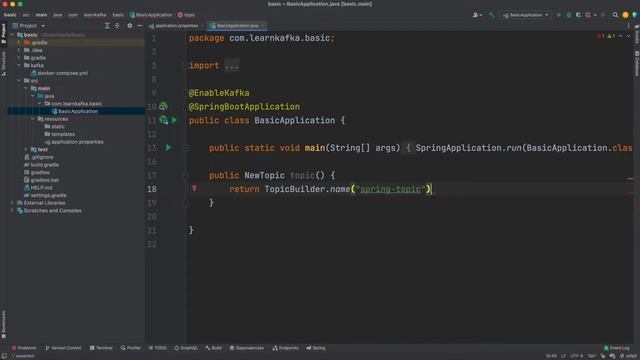Image resolution: width=640 pixels, height=360 pixels.
Task: Open the Spring tool window
Action: (x=316, y=348)
